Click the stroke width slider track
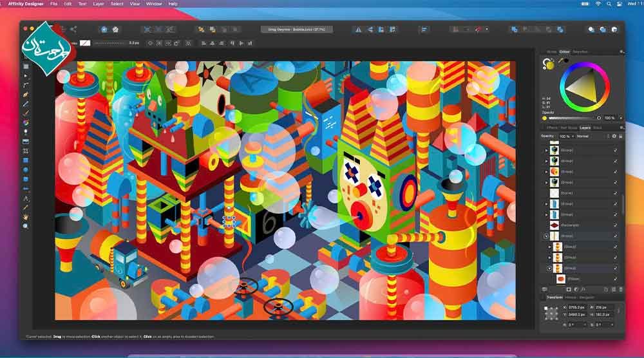This screenshot has height=358, width=644. 110,43
